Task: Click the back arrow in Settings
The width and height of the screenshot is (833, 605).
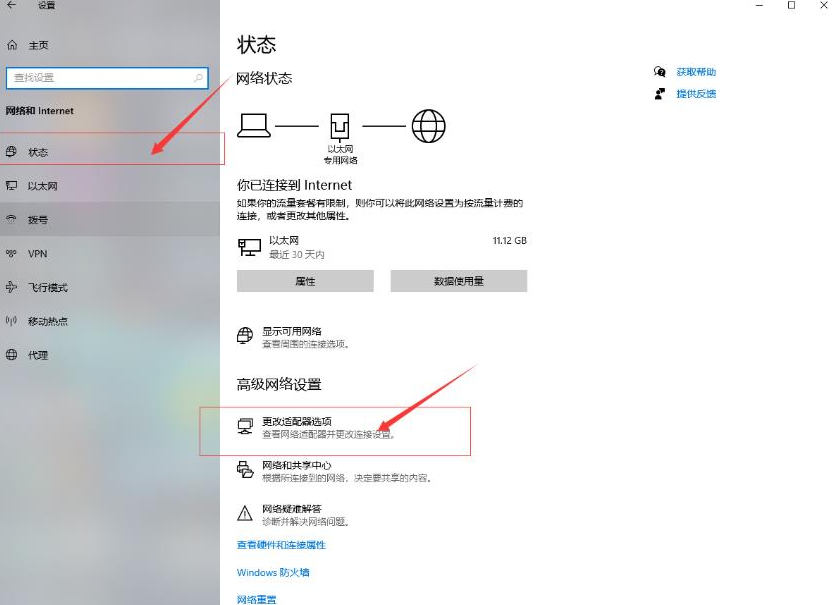Action: pyautogui.click(x=12, y=6)
